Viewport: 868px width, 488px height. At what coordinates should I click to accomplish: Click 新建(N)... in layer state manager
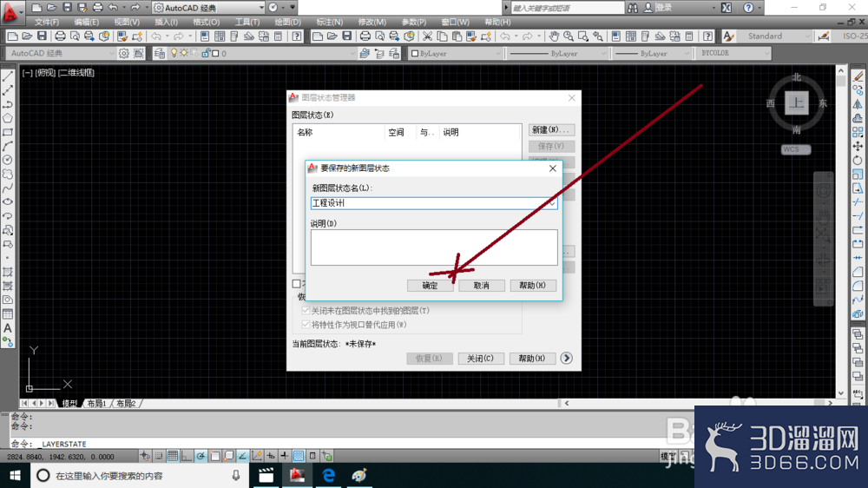(551, 129)
